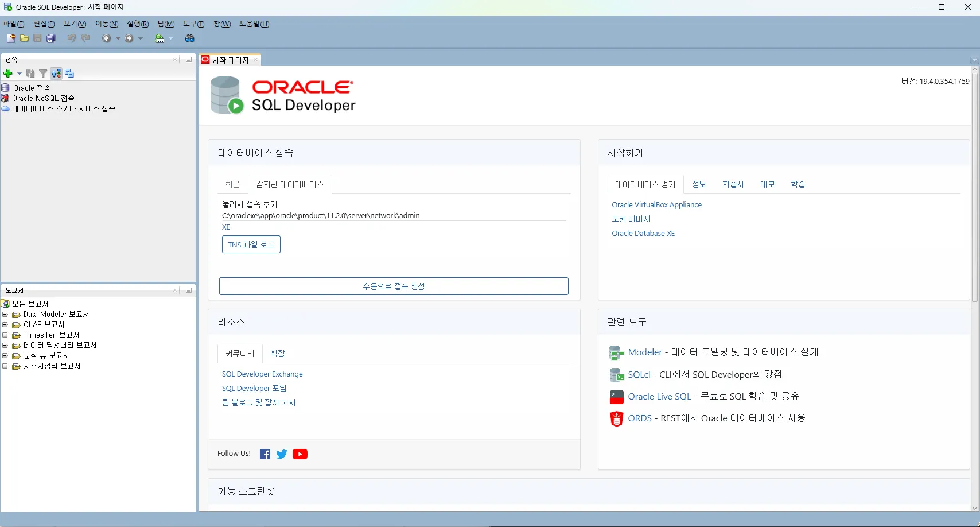Open dropdown arrow next to SQL Worksheet icon

click(170, 38)
